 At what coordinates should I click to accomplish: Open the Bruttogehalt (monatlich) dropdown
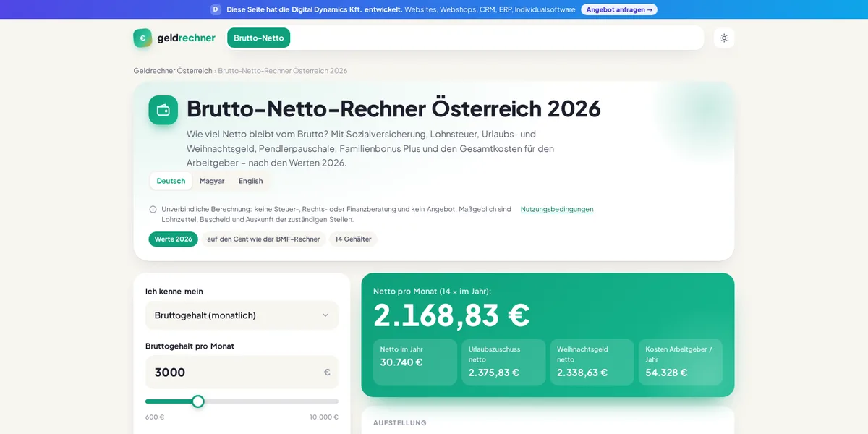pos(242,315)
